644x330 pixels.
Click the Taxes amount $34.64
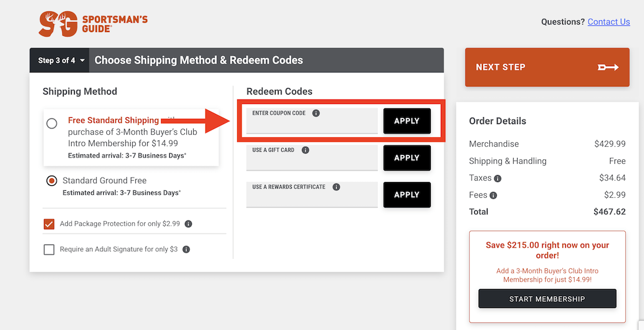tap(613, 178)
